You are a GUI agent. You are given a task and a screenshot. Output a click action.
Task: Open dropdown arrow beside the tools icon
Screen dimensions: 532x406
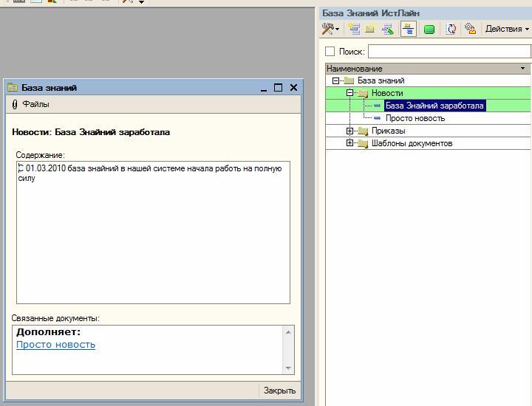[337, 30]
